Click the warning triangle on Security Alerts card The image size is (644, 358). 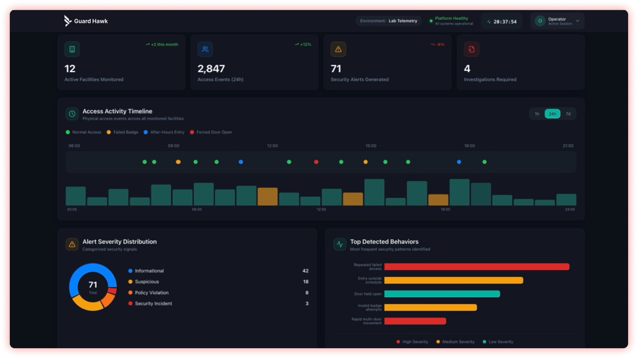[x=338, y=49]
